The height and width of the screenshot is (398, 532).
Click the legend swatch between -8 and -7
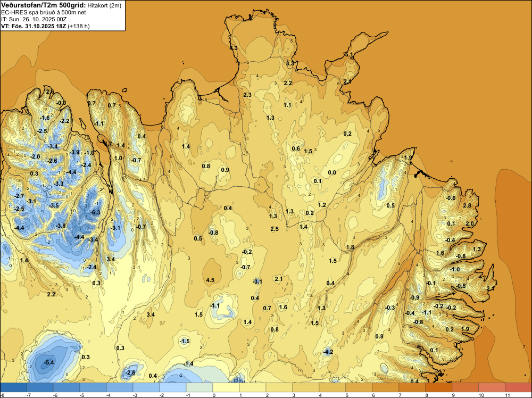click(x=13, y=387)
